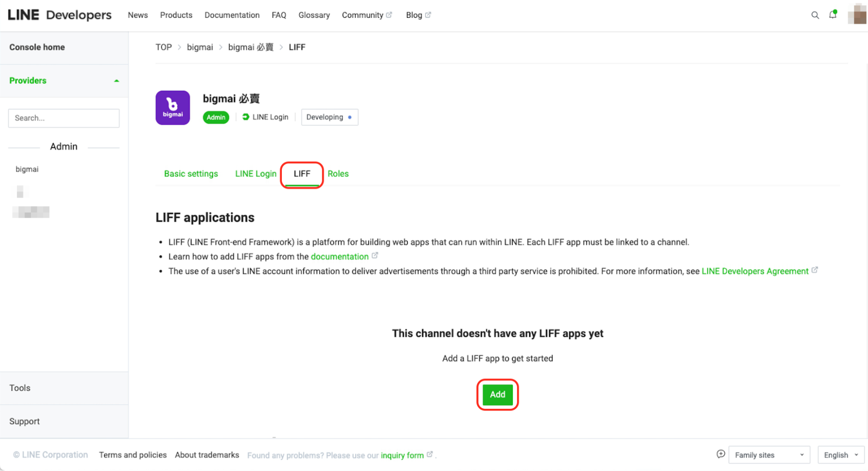Click the LINE Developers logo

pyautogui.click(x=59, y=15)
